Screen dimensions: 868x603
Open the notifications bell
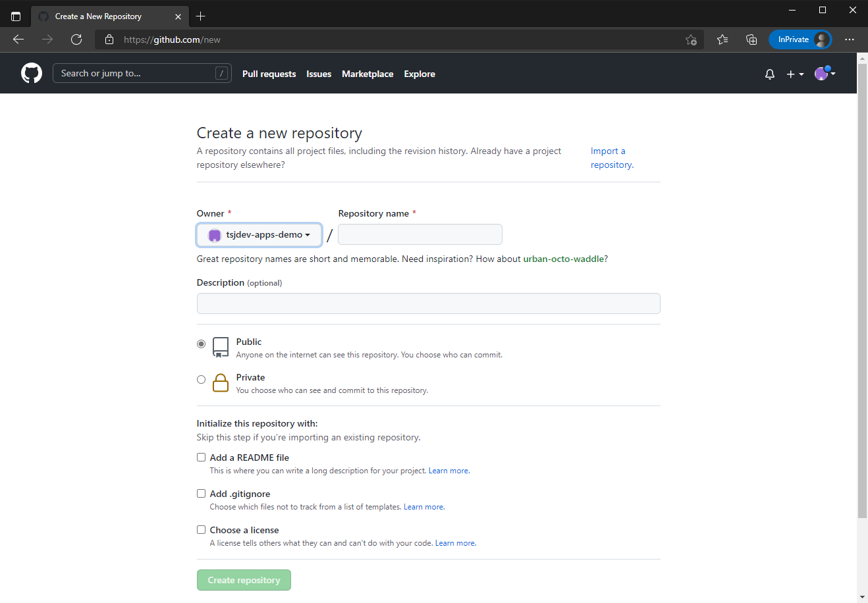(x=769, y=74)
